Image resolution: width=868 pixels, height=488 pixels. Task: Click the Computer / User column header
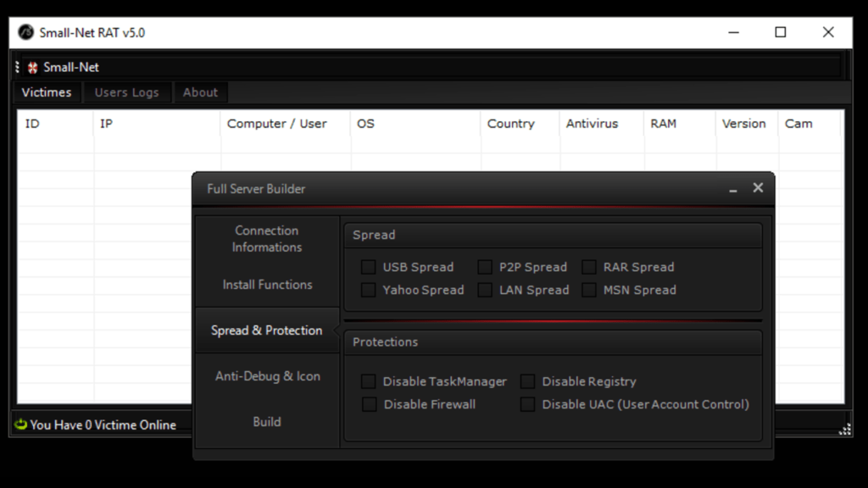coord(285,124)
